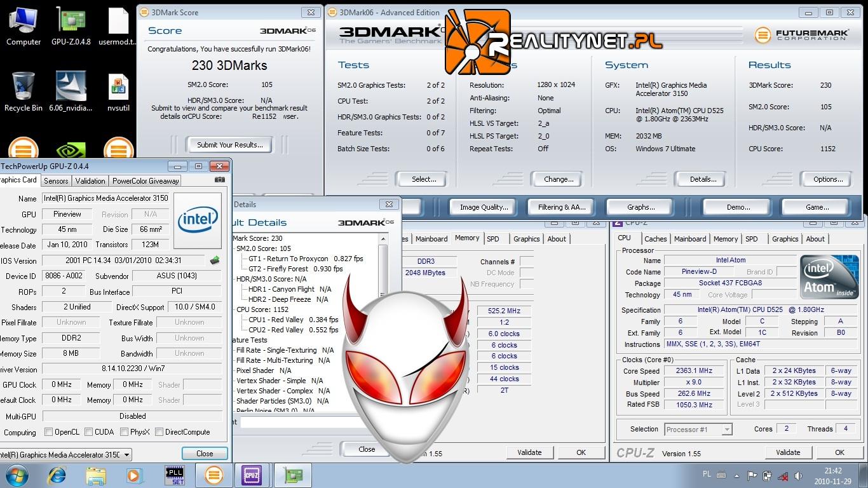Switch to 3DMark06 orange taskbar button

click(x=214, y=475)
